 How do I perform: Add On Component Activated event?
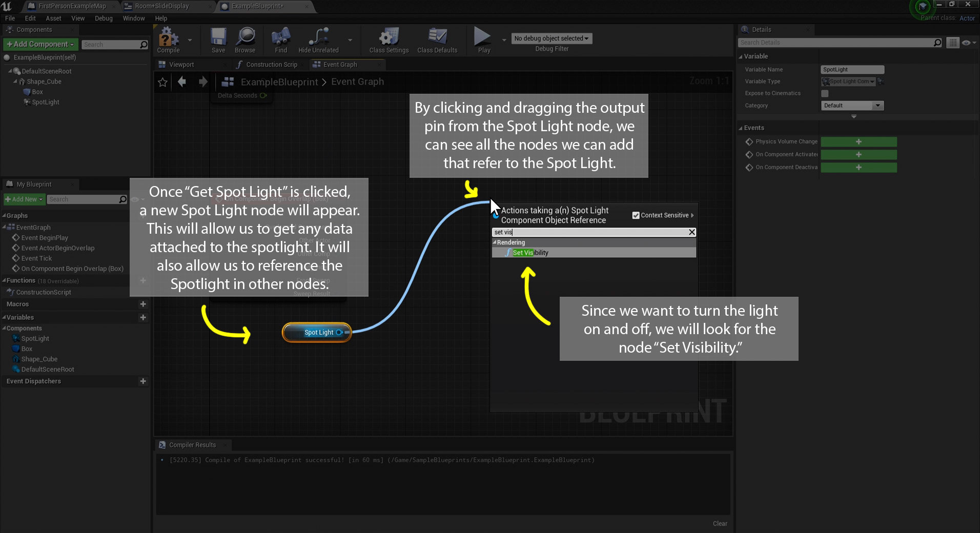point(859,154)
